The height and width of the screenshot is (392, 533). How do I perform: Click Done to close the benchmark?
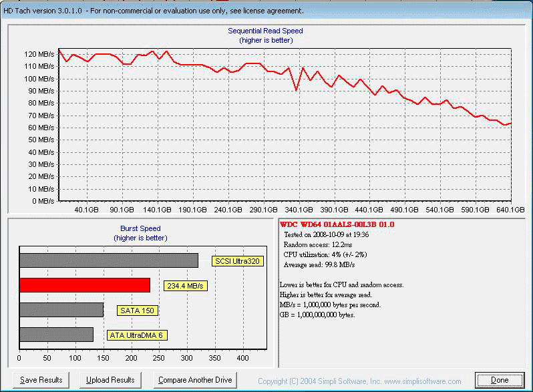tap(499, 380)
